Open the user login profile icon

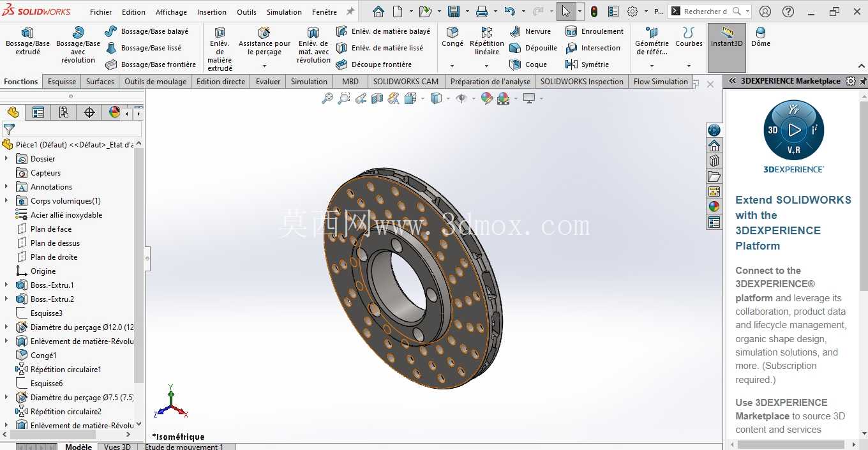(765, 11)
